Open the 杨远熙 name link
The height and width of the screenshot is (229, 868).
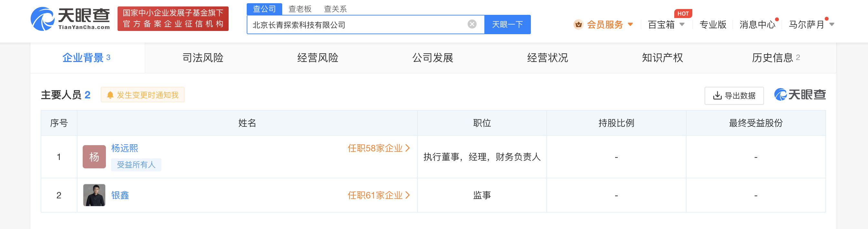coord(124,148)
